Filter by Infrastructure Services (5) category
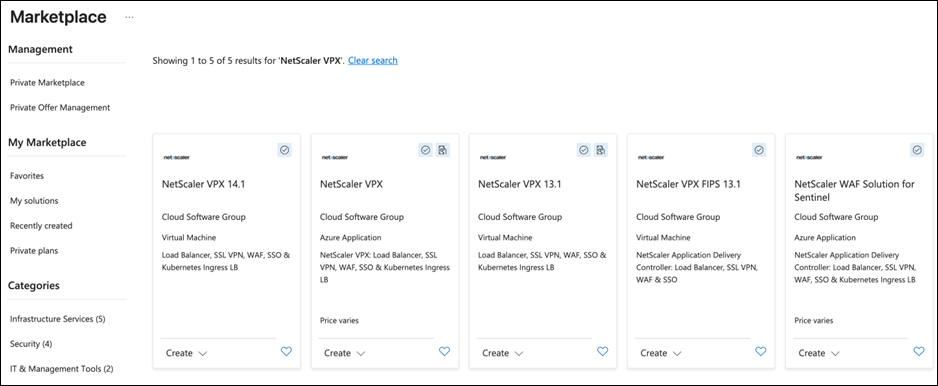This screenshot has height=386, width=938. click(x=57, y=319)
